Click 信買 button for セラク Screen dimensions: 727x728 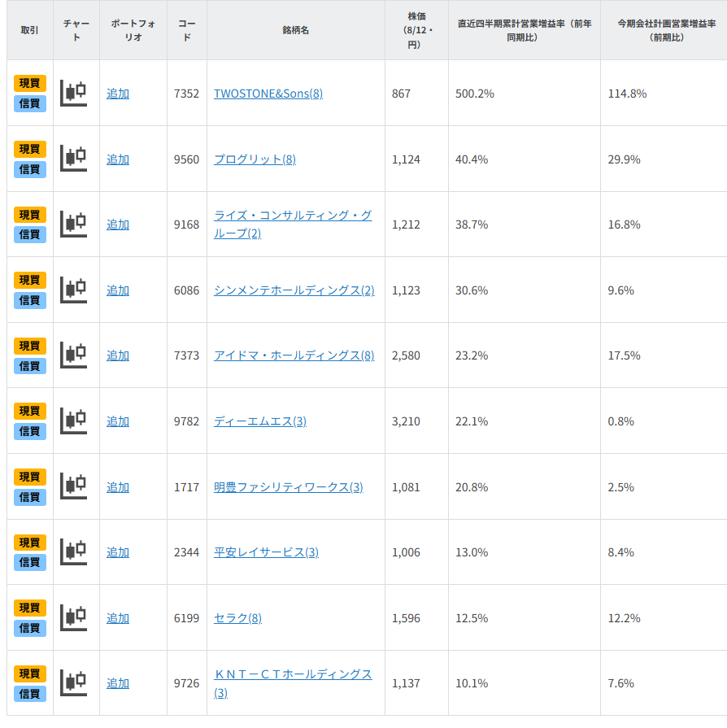tap(30, 628)
